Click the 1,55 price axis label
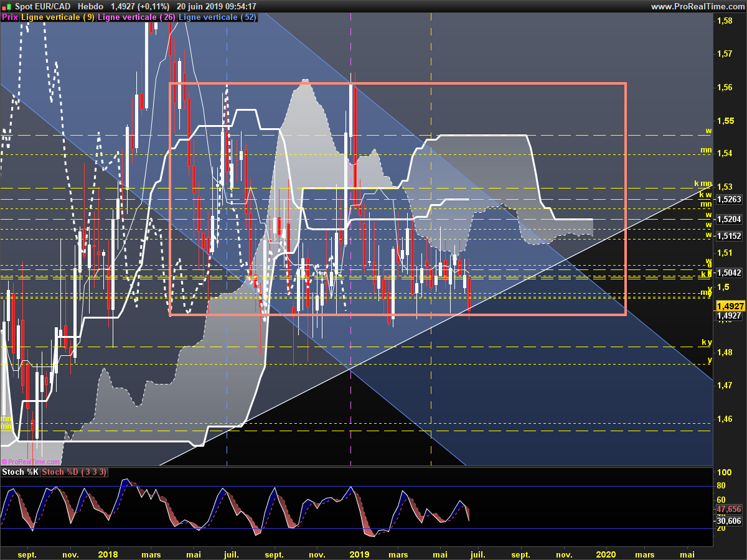The height and width of the screenshot is (560, 747). tap(724, 121)
